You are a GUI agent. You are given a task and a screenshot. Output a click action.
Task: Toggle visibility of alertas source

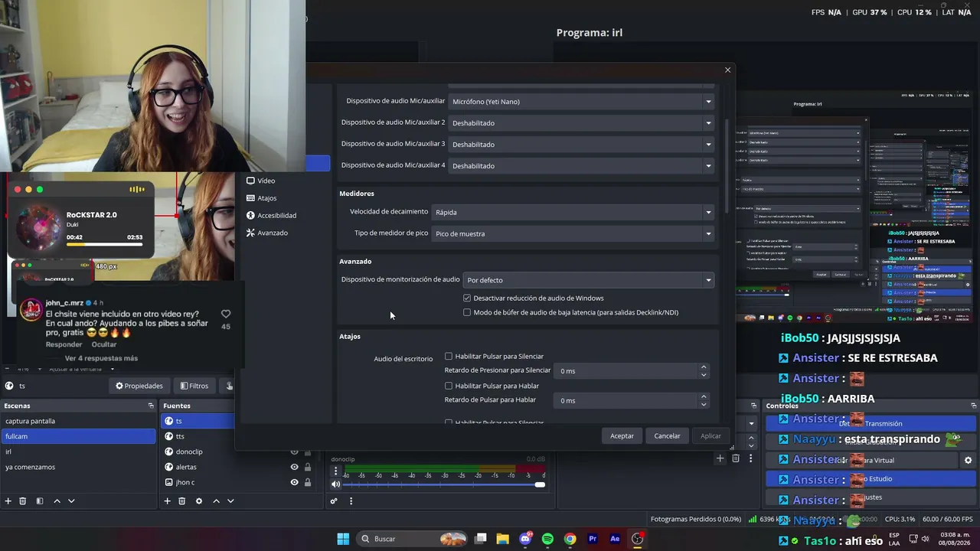tap(294, 467)
